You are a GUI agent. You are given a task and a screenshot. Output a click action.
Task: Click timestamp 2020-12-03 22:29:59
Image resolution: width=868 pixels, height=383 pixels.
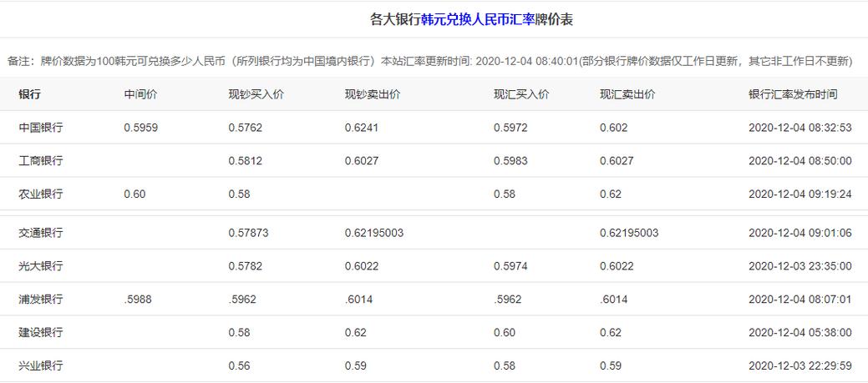pyautogui.click(x=799, y=365)
